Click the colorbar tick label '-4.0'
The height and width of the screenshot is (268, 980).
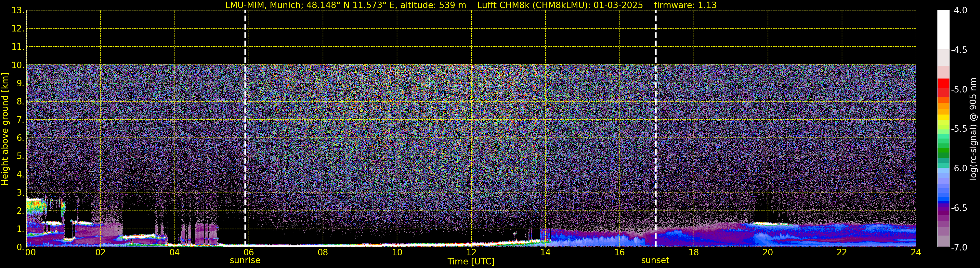(959, 11)
